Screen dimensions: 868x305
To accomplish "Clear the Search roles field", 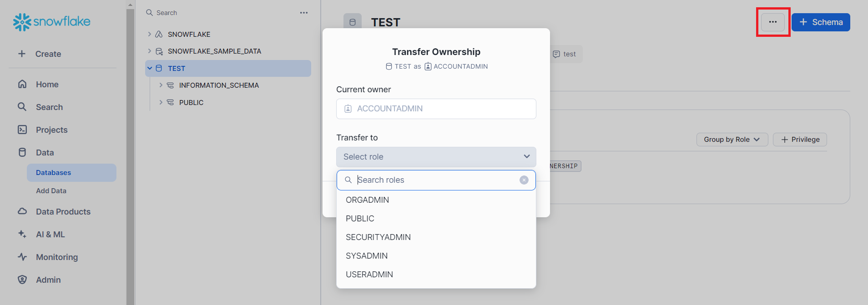I will click(x=524, y=180).
